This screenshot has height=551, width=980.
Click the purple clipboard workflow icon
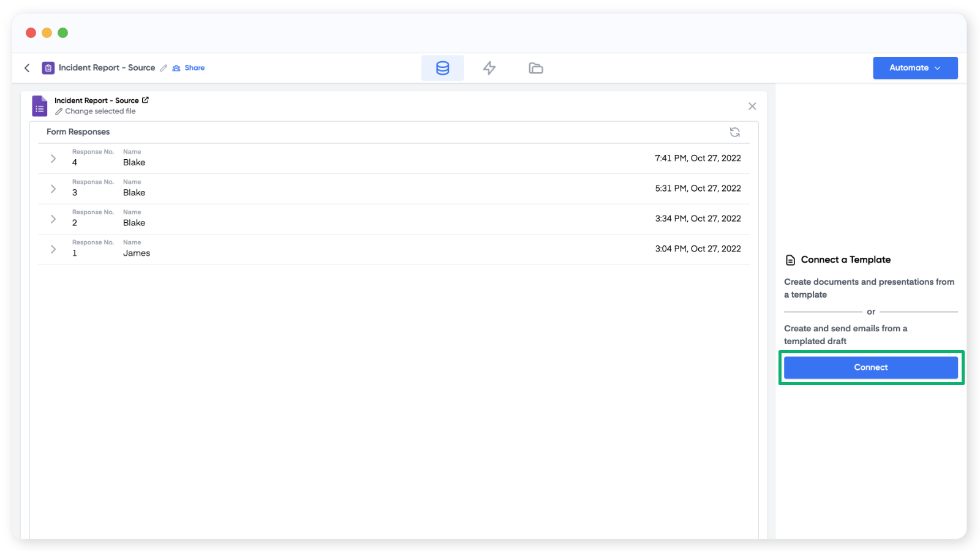click(48, 68)
